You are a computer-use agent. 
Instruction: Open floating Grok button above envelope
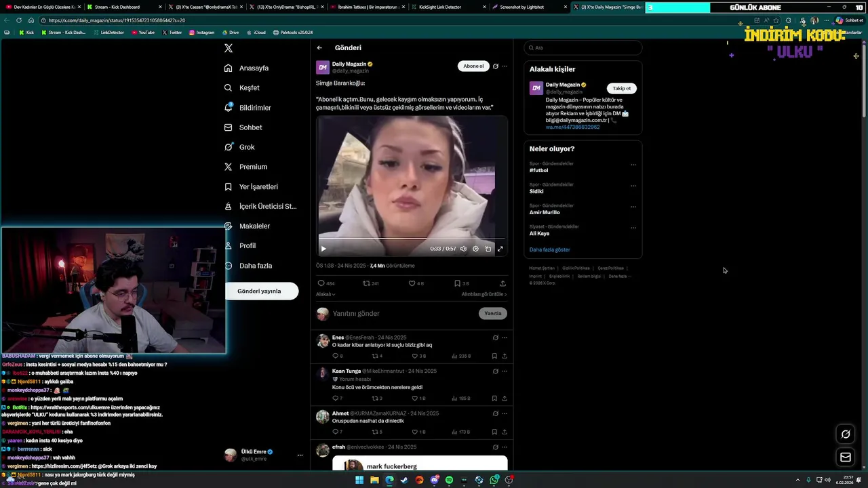[846, 434]
